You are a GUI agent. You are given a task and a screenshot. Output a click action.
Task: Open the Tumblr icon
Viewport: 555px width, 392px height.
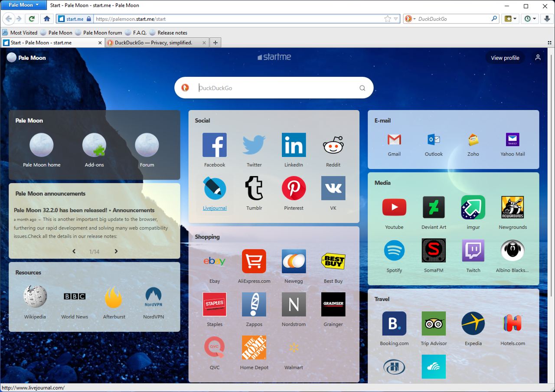pos(254,188)
